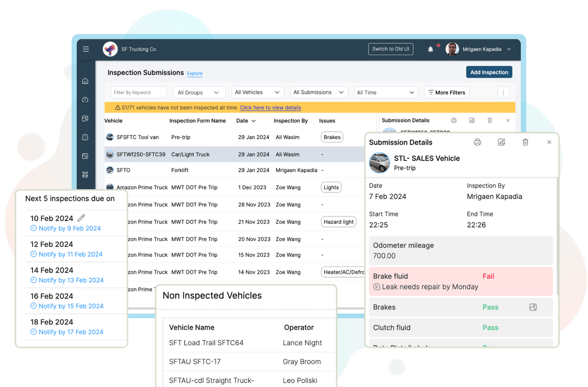
Task: Open the notifications bell
Action: pos(430,49)
